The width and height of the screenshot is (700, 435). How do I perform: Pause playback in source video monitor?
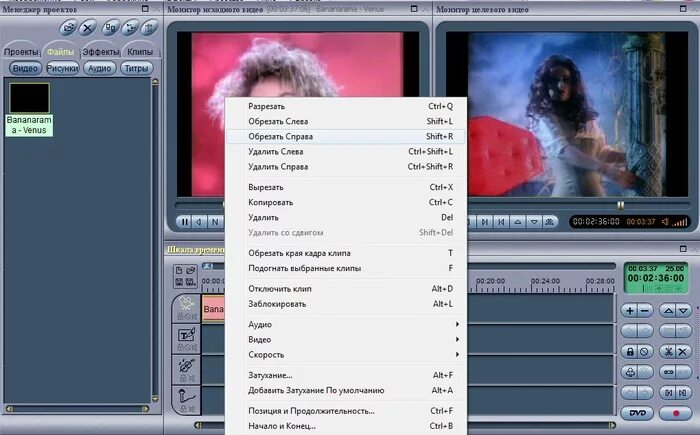click(x=184, y=222)
